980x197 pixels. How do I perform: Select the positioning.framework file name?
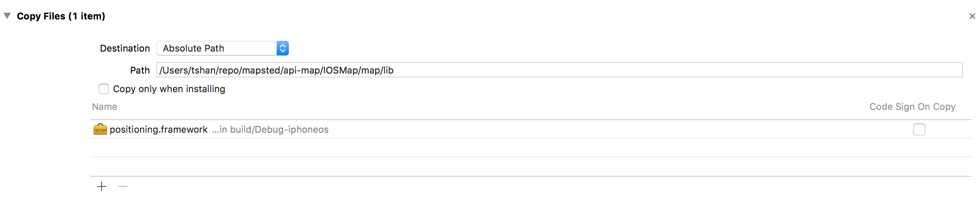coord(159,129)
